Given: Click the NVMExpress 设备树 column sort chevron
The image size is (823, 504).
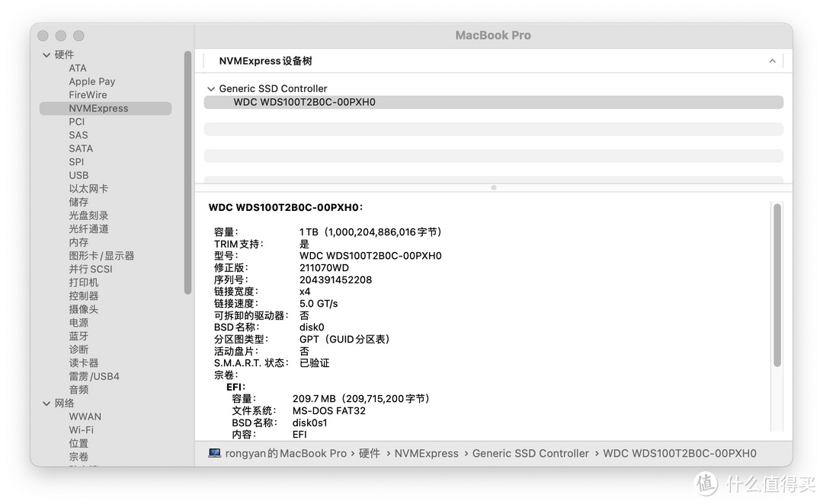Looking at the screenshot, I should (772, 61).
